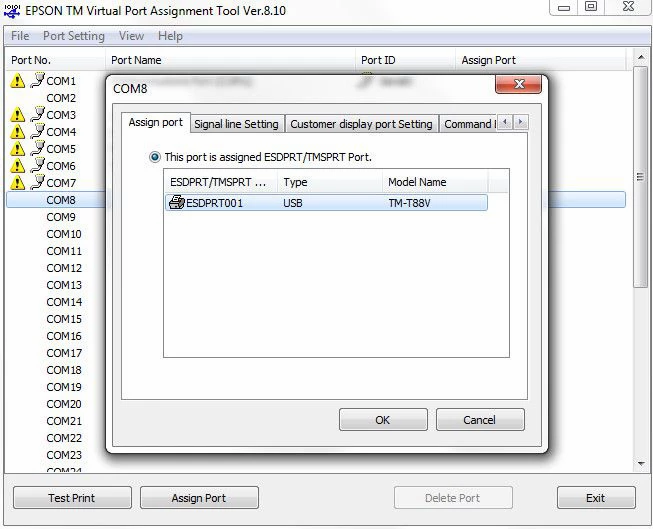Image resolution: width=653 pixels, height=529 pixels.
Task: Click the ESDPRT001 printer icon
Action: coord(177,203)
